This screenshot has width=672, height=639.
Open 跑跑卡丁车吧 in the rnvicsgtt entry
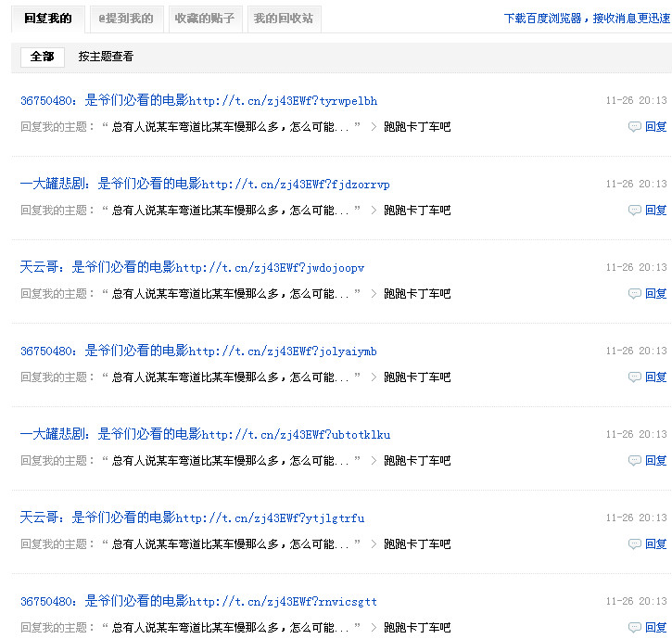pos(417,628)
